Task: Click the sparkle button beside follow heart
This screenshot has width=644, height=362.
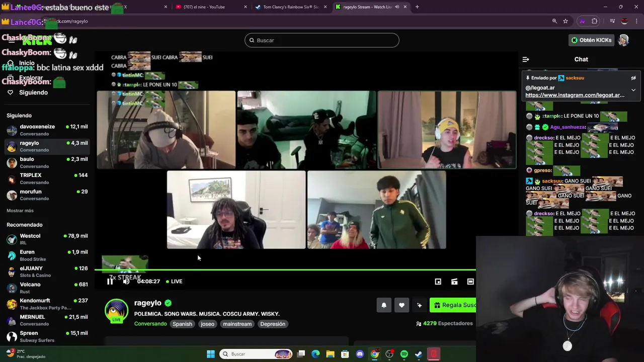Action: (419, 305)
